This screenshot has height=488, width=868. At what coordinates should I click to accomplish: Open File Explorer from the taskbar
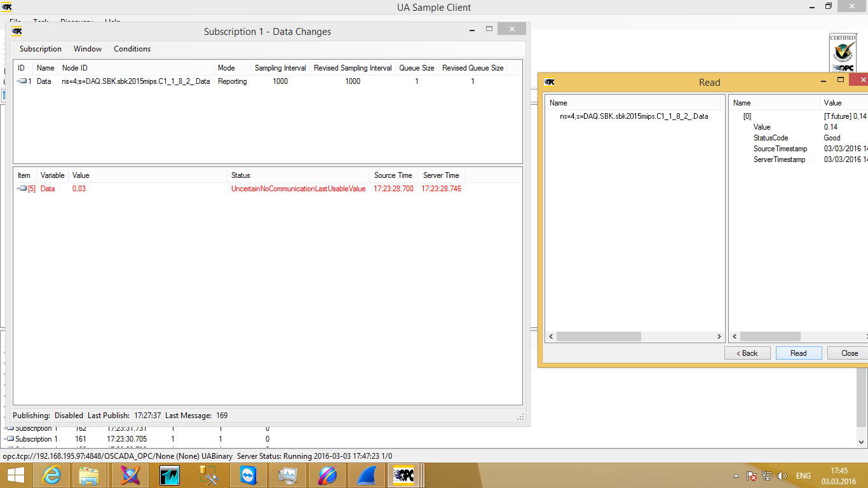[x=89, y=475]
